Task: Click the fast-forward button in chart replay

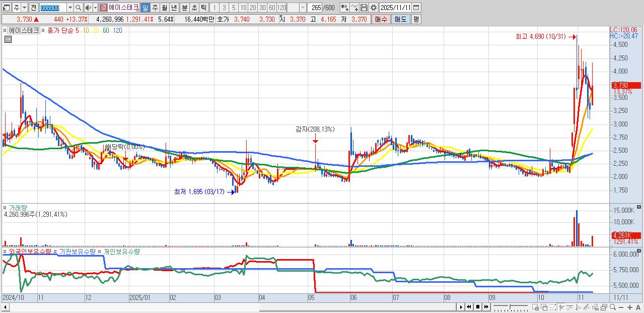Action: (486, 307)
